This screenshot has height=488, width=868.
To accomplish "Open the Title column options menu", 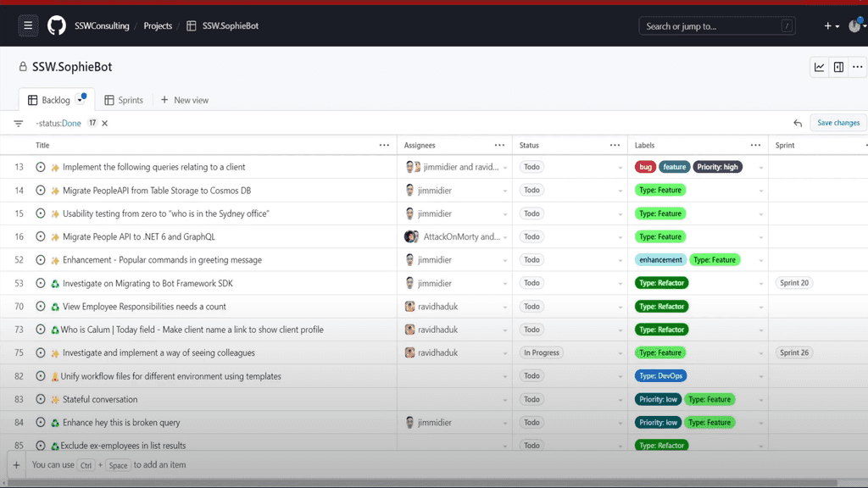I will 384,146.
